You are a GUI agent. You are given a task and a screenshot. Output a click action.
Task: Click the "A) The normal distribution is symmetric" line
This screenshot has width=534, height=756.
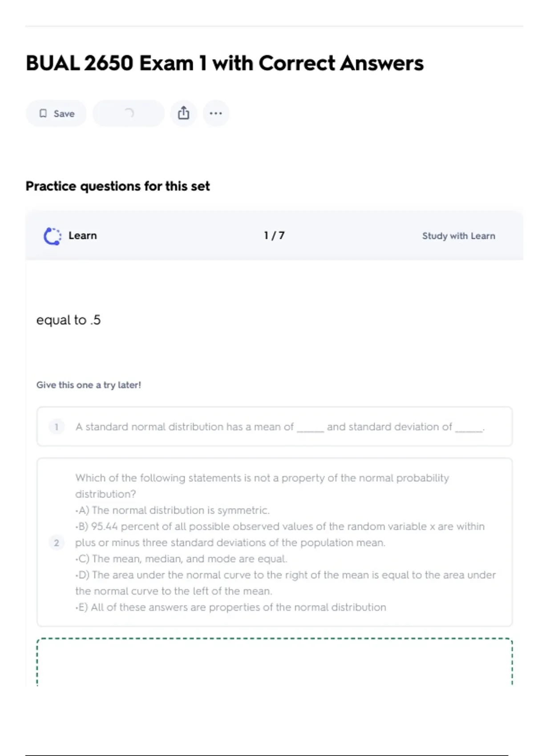[173, 510]
